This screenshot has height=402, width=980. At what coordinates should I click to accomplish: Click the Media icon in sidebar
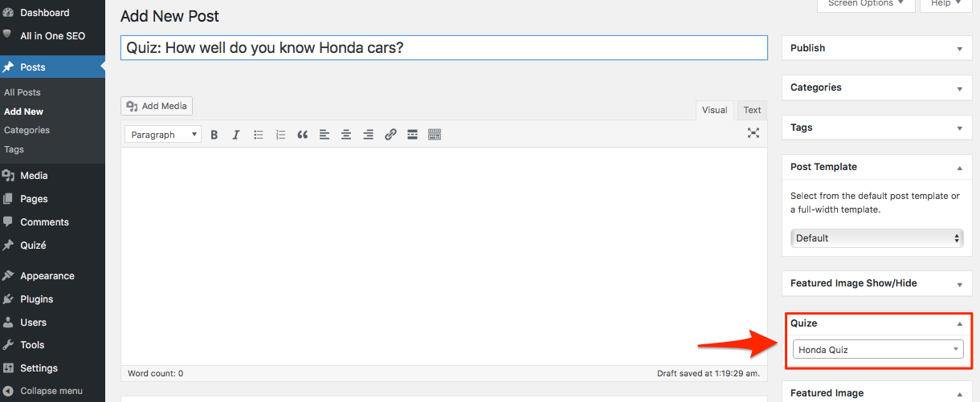[x=8, y=176]
